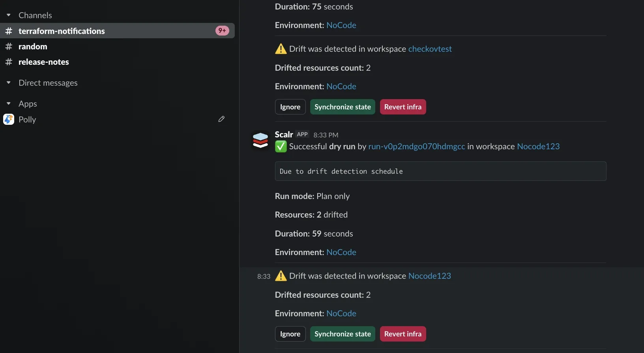Click the 'Duration: 75 seconds' text
This screenshot has width=644, height=353.
tap(314, 7)
